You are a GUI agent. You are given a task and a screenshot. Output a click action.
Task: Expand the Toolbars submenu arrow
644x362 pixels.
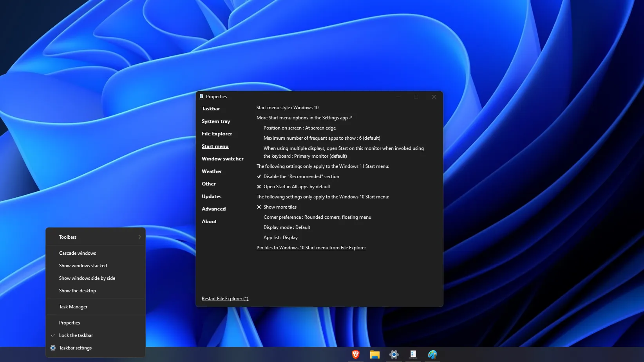pyautogui.click(x=139, y=237)
